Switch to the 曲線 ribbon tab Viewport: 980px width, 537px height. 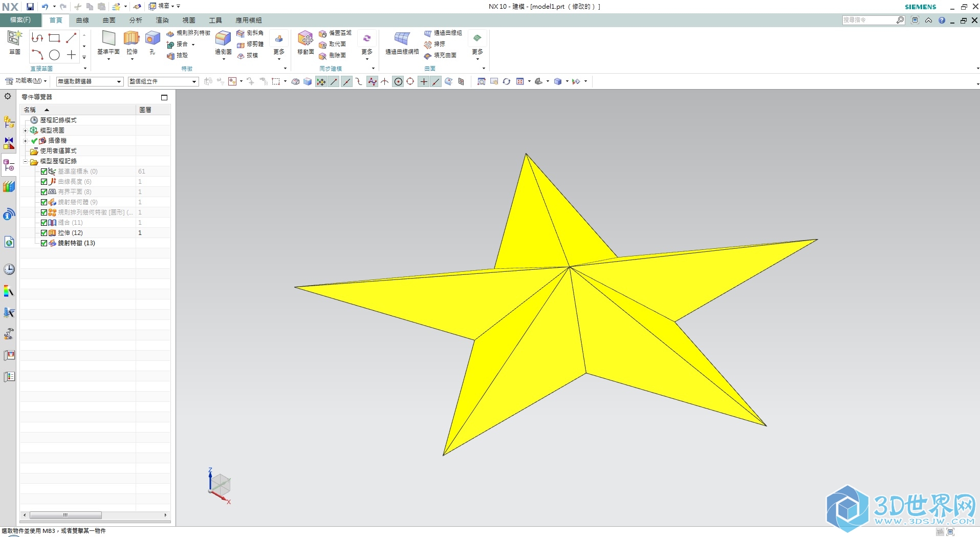82,20
